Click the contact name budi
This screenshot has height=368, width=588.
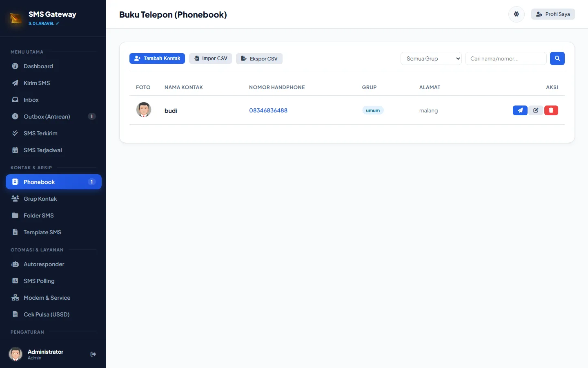point(171,111)
